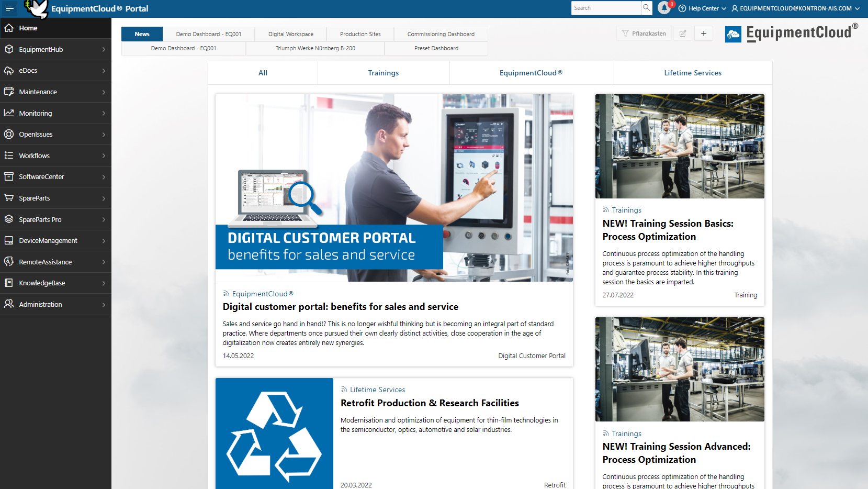Image resolution: width=868 pixels, height=489 pixels.
Task: Open the Digital Workspace tab
Action: [x=291, y=34]
